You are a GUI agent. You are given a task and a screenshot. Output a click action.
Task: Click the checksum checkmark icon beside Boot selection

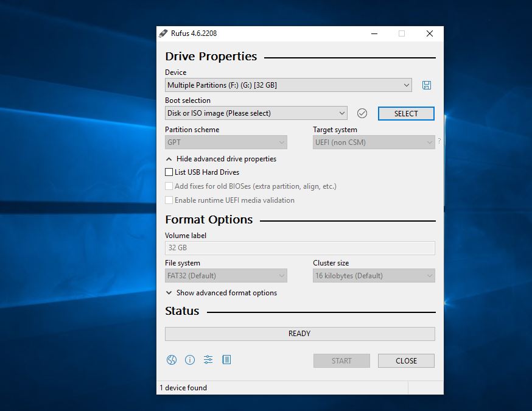362,113
